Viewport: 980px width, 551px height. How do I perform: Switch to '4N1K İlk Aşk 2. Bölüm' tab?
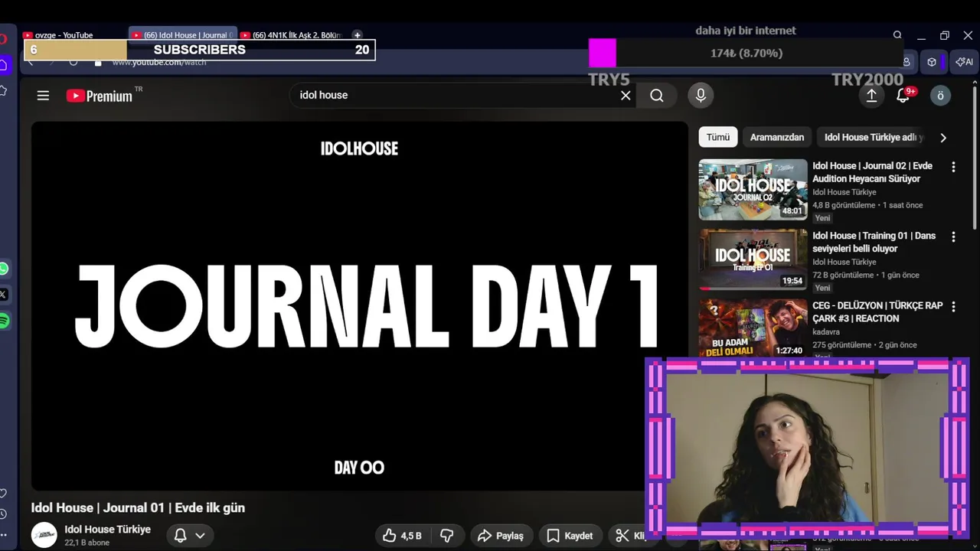coord(292,35)
